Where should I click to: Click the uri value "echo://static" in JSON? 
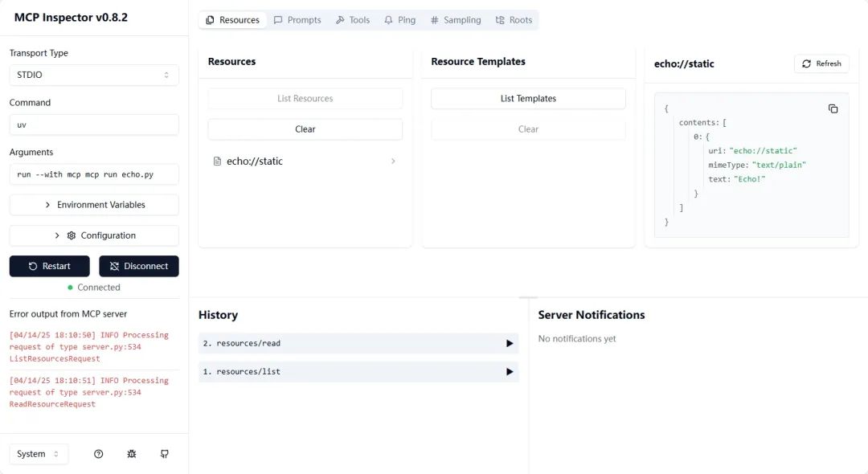coord(763,150)
